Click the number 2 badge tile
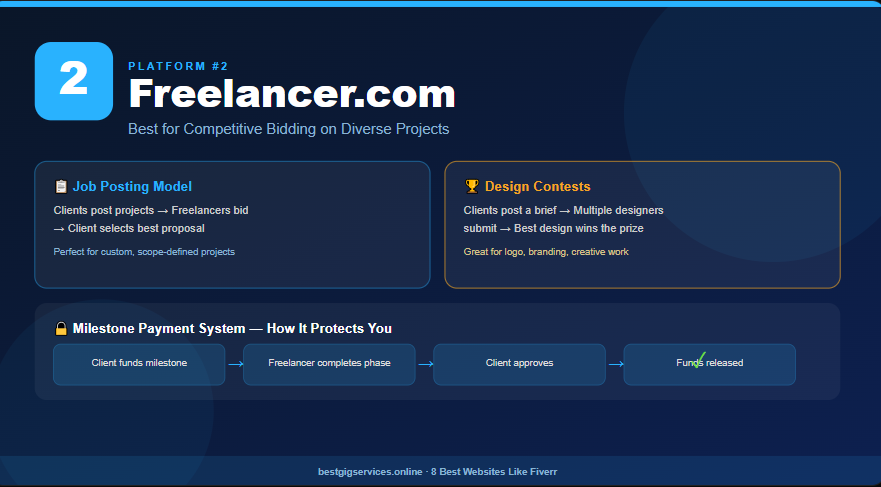The height and width of the screenshot is (487, 881). (x=74, y=81)
